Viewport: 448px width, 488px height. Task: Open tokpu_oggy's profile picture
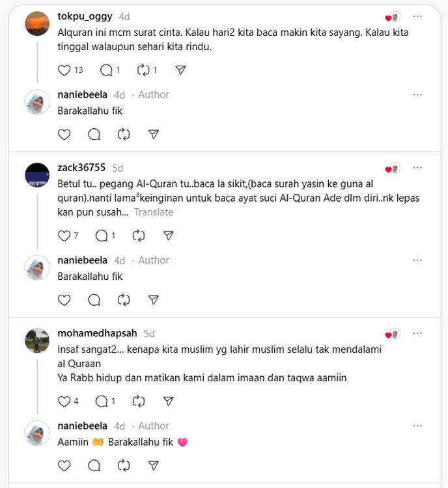(37, 23)
